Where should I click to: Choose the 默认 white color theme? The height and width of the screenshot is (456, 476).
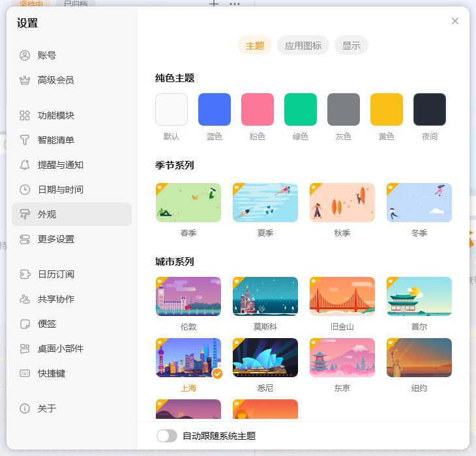click(171, 109)
